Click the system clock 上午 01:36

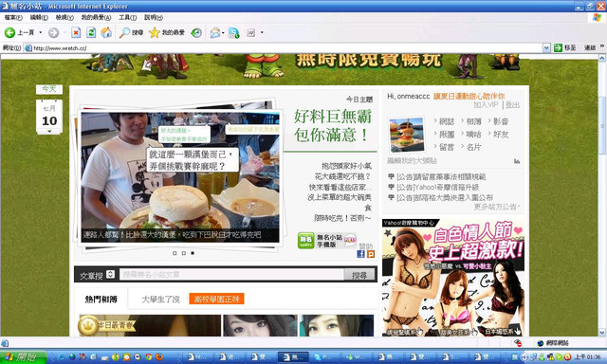[587, 356]
